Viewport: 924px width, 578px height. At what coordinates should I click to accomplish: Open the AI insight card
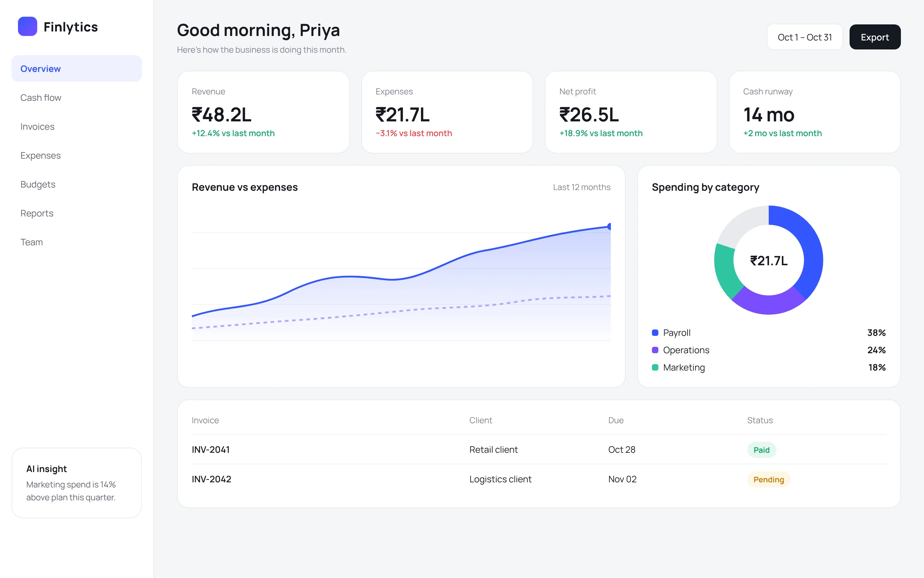[x=77, y=483]
